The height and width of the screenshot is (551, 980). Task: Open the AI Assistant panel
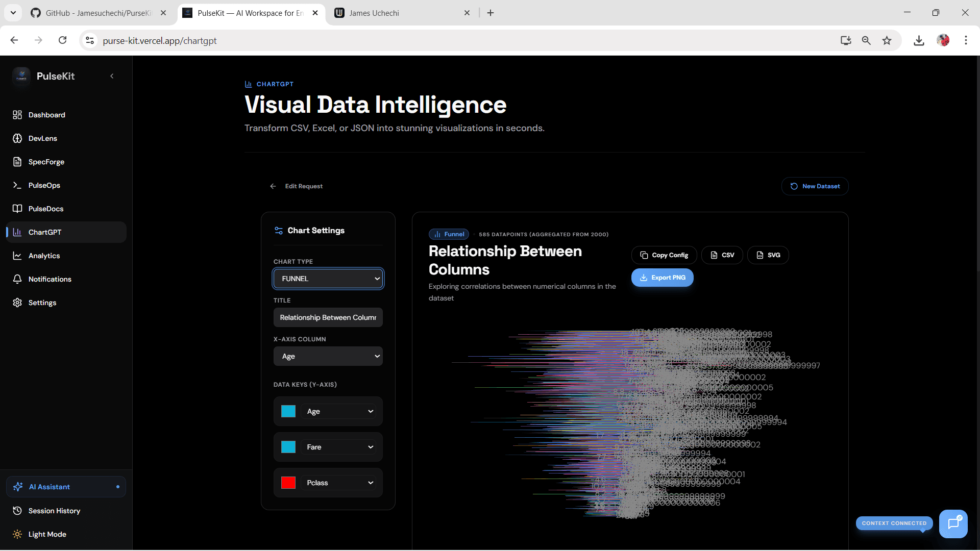coord(66,487)
